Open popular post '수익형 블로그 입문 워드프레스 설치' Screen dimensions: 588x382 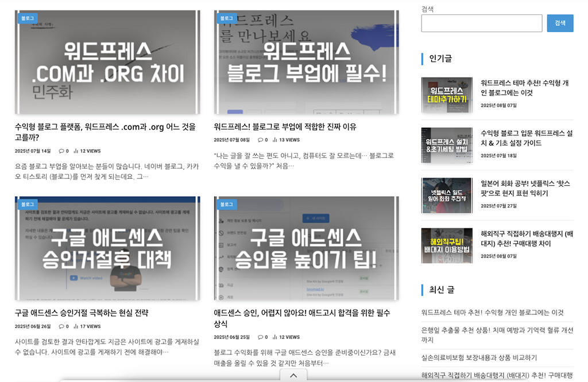pos(527,138)
